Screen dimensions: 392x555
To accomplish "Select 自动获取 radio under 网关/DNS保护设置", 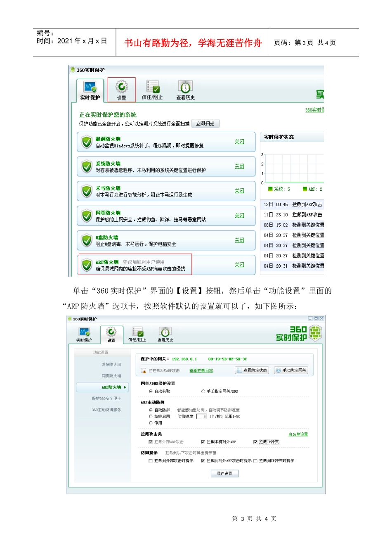I will pos(151,391).
